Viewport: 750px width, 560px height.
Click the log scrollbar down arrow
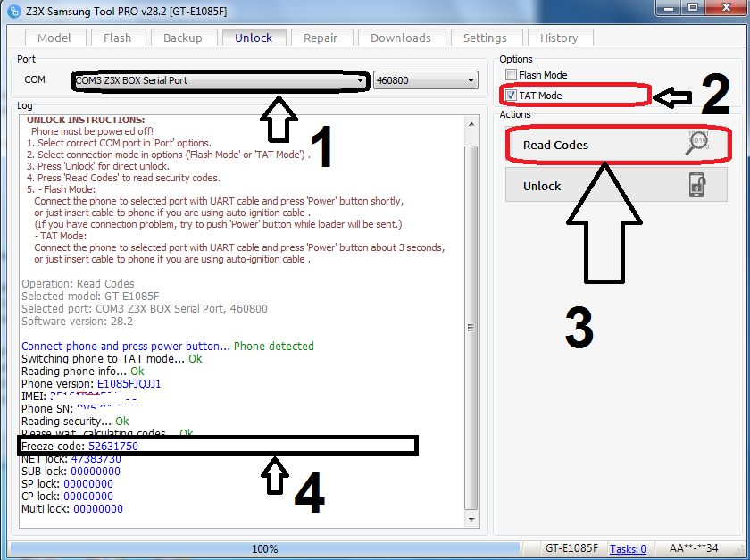coord(471,519)
